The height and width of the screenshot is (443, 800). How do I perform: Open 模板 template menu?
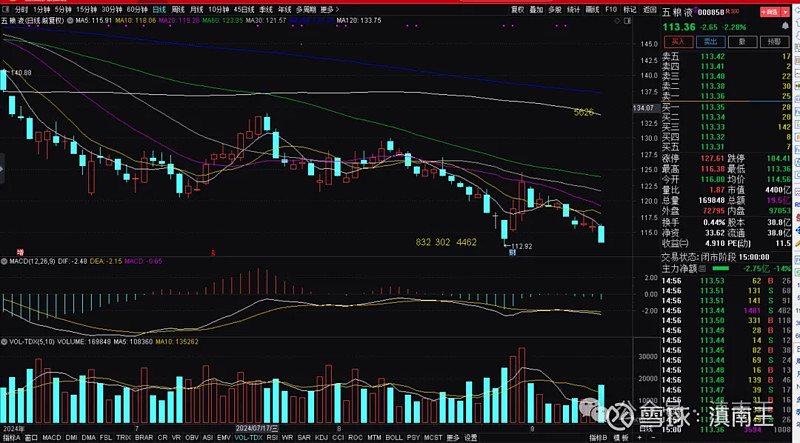pyautogui.click(x=621, y=438)
